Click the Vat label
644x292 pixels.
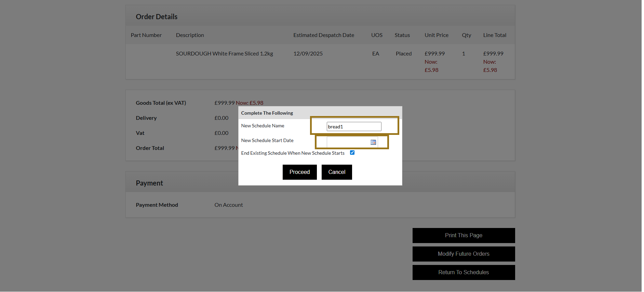140,133
